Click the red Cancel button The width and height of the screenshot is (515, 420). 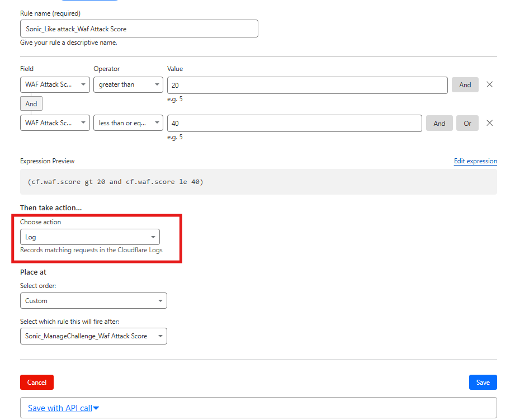(37, 382)
